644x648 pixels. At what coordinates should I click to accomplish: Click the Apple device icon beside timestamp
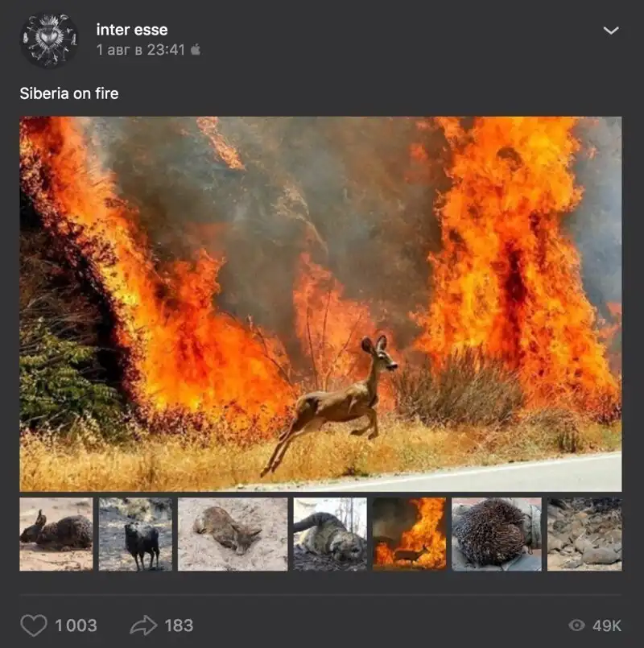[x=196, y=50]
